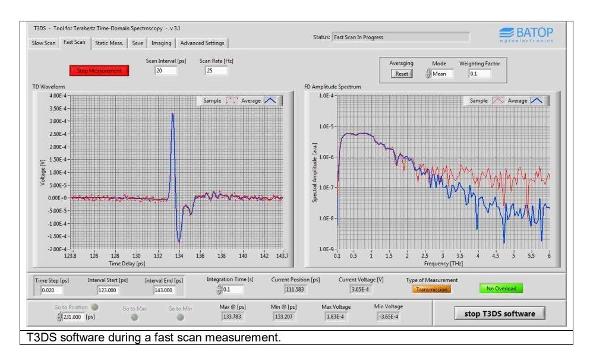This screenshot has height=364, width=590.
Task: Click the Weighting Factor input field
Action: pyautogui.click(x=479, y=74)
